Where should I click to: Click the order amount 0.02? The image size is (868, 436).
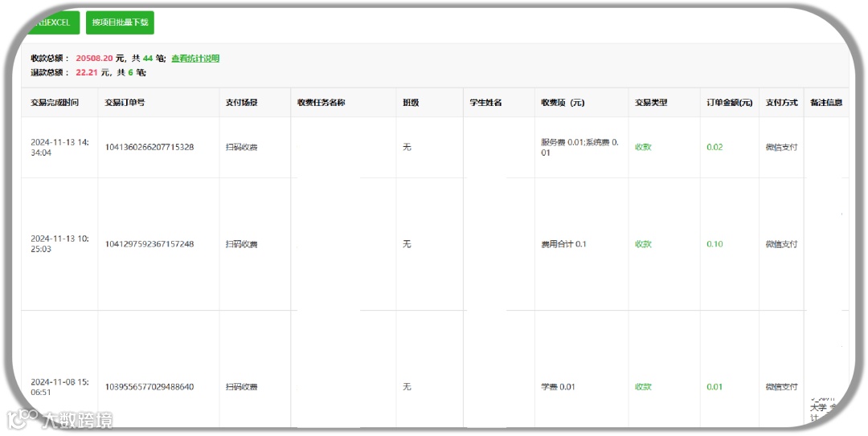(714, 147)
